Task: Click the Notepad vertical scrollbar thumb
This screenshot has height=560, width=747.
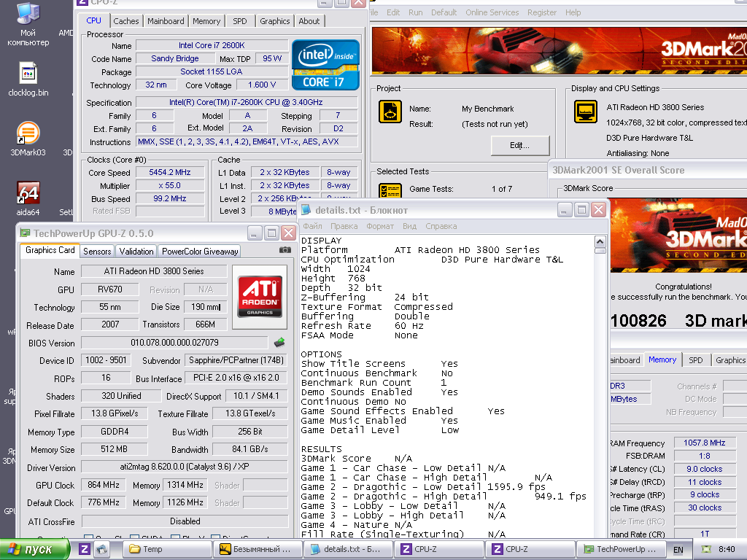Action: pyautogui.click(x=600, y=251)
